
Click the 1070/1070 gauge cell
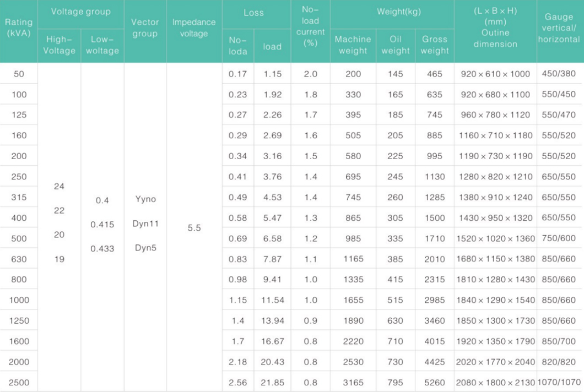pyautogui.click(x=559, y=382)
